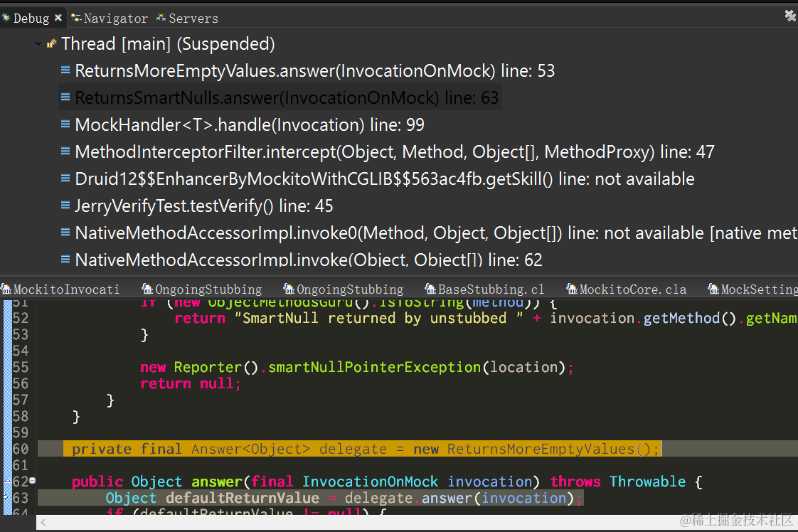Click the toolbar icon at Debug view's top right

[x=790, y=16]
